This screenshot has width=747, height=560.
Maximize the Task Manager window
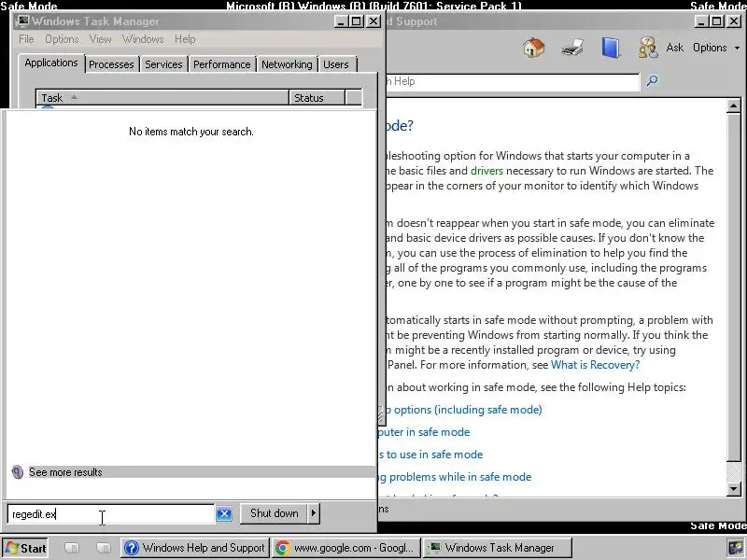tap(357, 21)
